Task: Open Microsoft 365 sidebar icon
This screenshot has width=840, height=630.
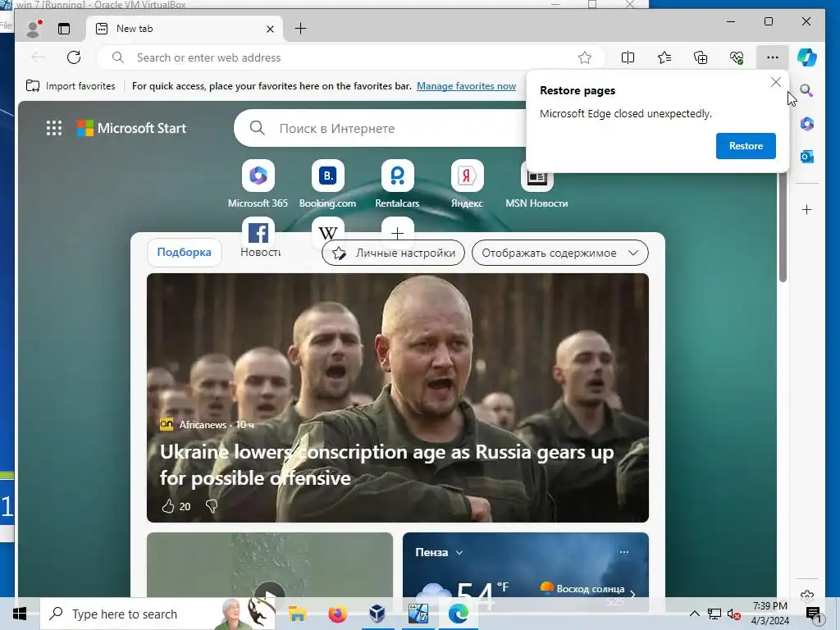Action: click(807, 124)
